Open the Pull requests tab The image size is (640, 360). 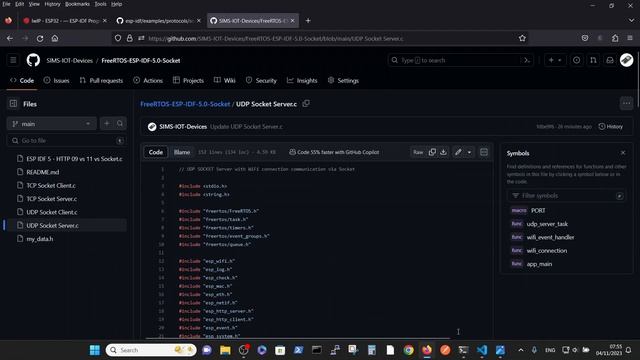pos(101,80)
